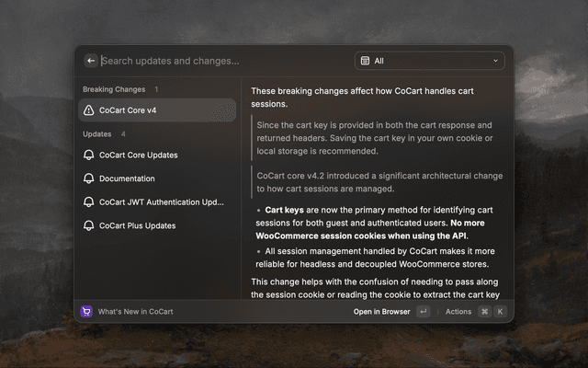Click the return key icon

pos(424,311)
